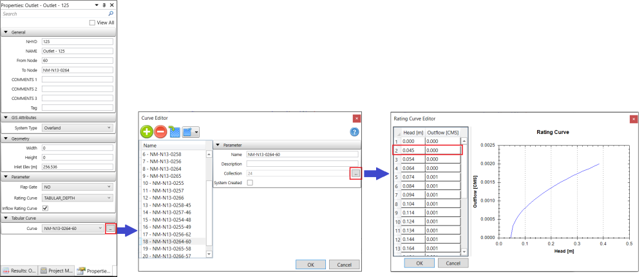Image resolution: width=644 pixels, height=277 pixels.
Task: Edit the Inlet Elev field
Action: coord(77,167)
